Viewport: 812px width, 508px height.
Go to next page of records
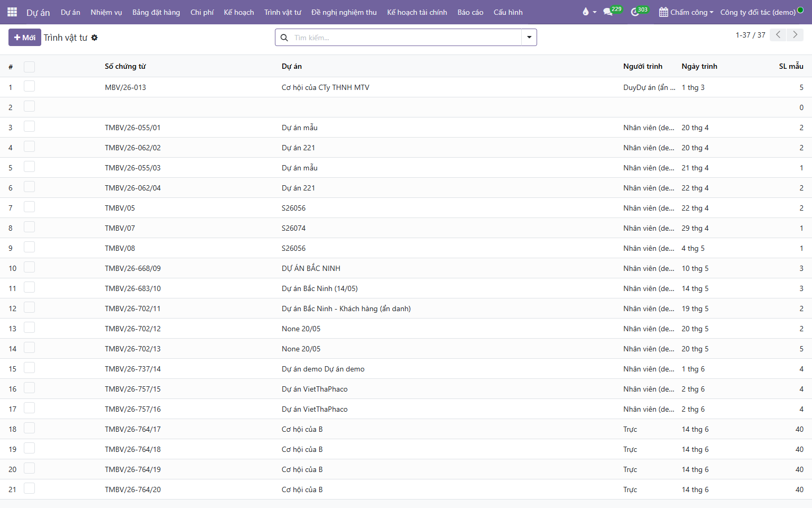795,35
